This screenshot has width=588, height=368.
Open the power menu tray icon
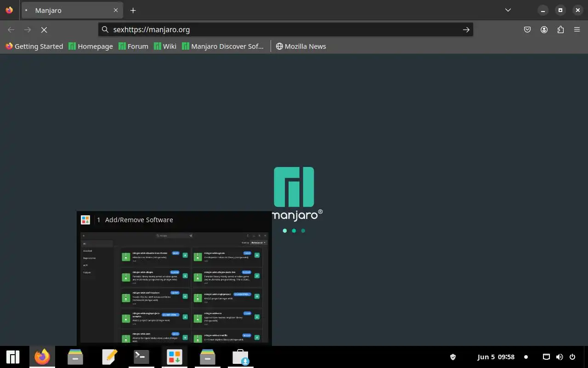[x=572, y=357]
